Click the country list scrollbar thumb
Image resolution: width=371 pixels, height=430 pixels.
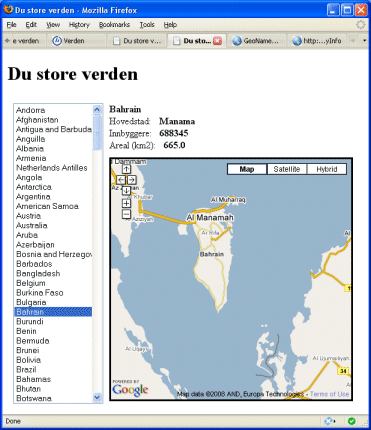[97, 132]
